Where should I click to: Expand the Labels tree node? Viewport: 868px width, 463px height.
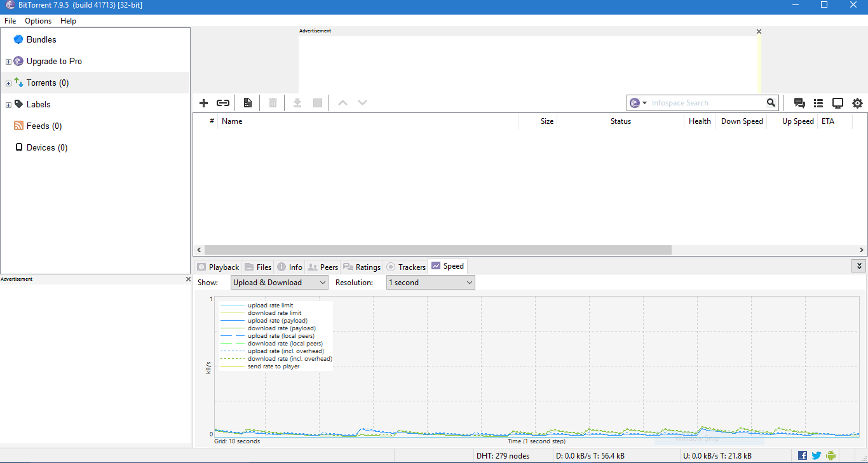click(x=8, y=105)
